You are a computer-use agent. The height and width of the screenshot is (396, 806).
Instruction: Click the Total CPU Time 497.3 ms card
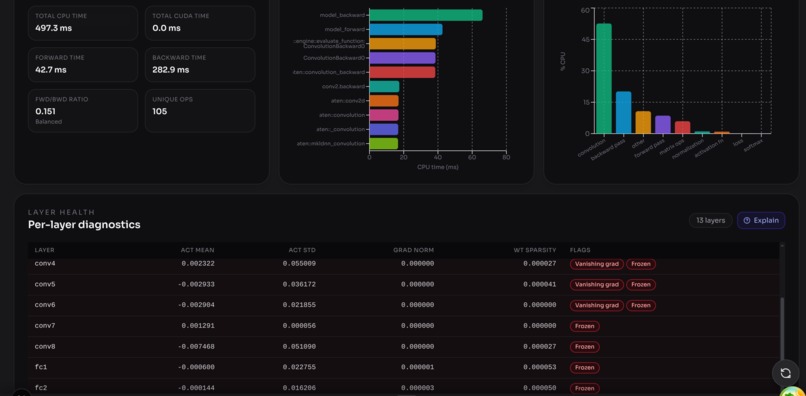tap(83, 23)
